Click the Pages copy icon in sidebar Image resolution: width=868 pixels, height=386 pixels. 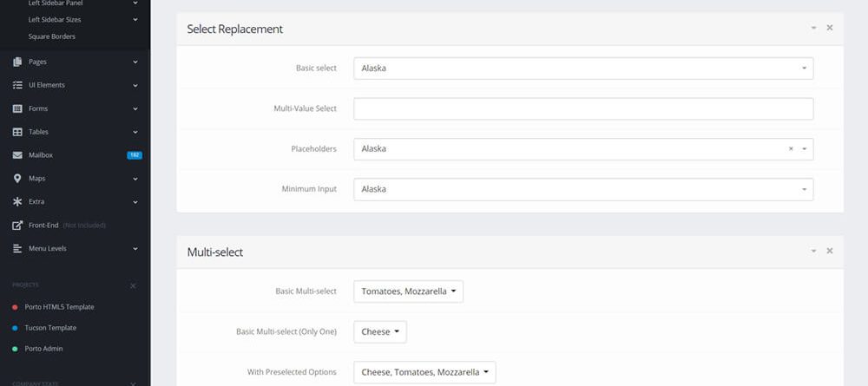tap(17, 62)
